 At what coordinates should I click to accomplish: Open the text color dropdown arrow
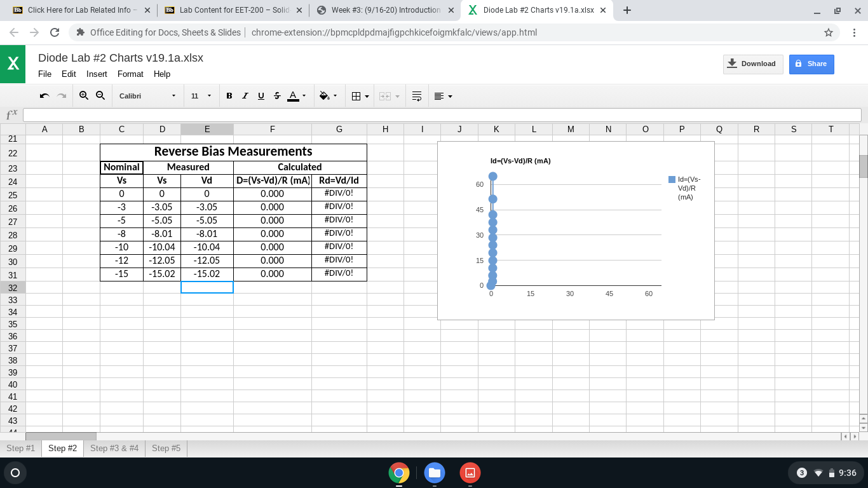point(304,96)
